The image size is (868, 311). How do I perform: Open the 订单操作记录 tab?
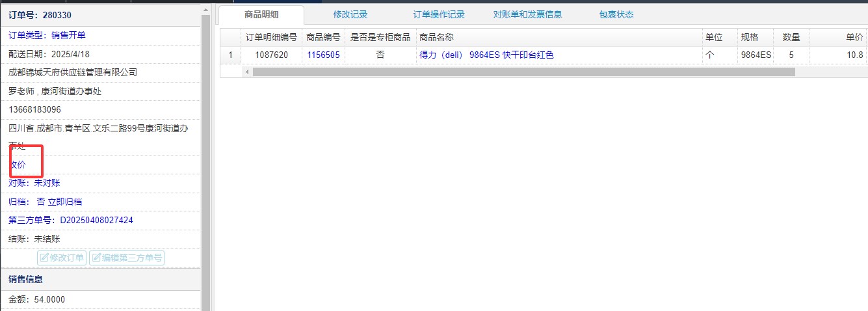(x=439, y=15)
